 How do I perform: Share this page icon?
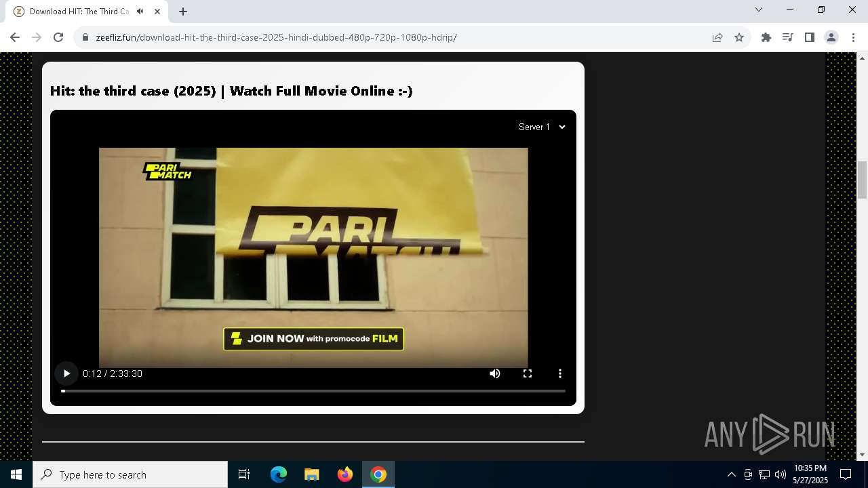coord(717,37)
